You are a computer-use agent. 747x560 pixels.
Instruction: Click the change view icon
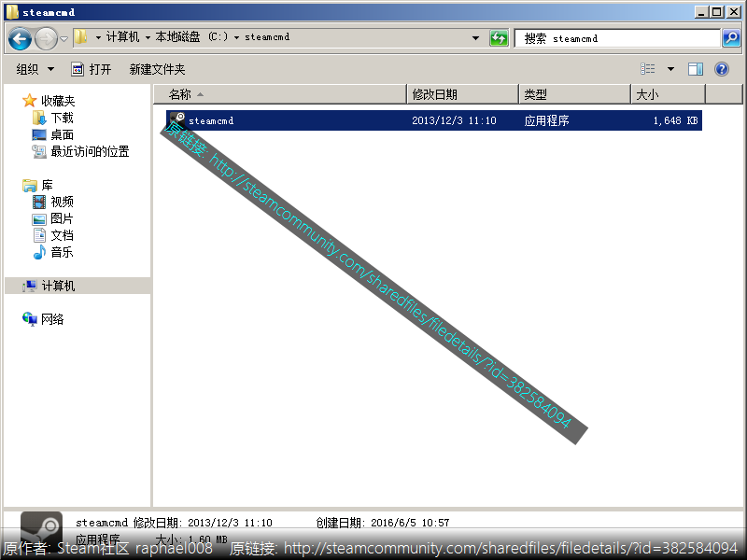pos(647,69)
